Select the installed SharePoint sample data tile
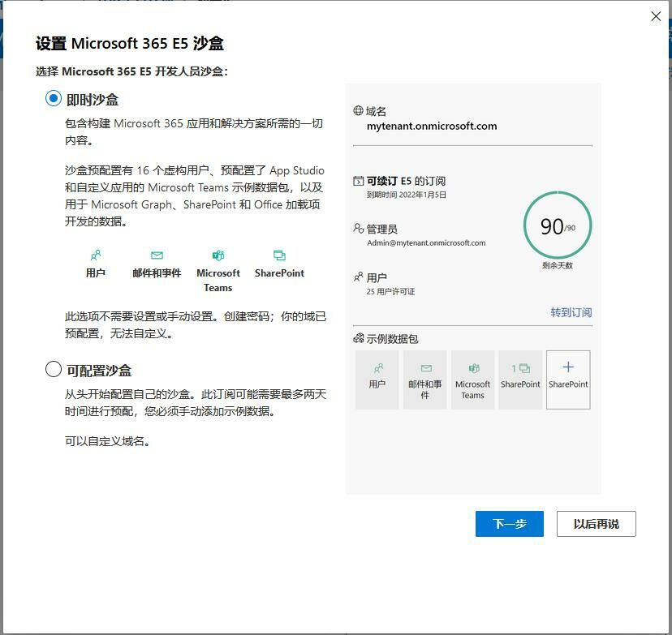This screenshot has height=635, width=672. click(x=520, y=380)
